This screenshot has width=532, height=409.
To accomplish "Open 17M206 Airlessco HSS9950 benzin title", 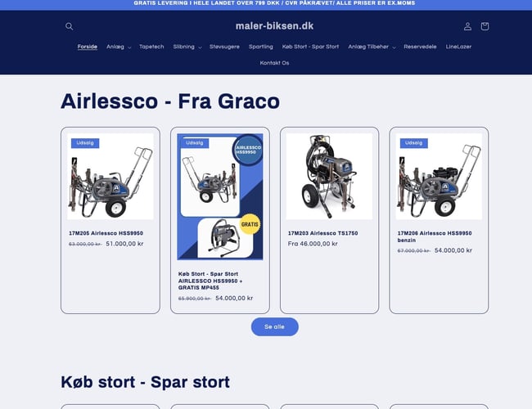I will click(435, 236).
